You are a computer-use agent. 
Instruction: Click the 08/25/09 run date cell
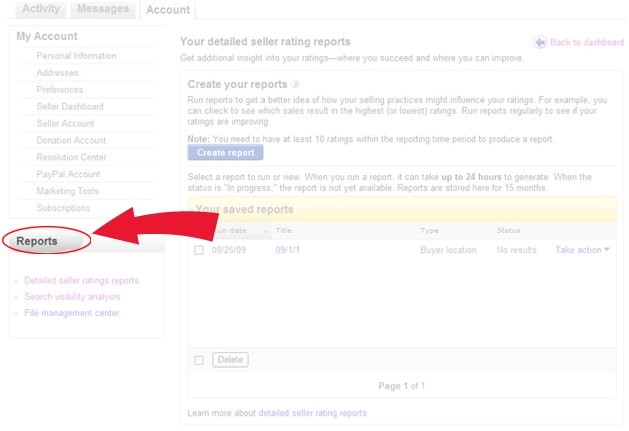(x=229, y=250)
